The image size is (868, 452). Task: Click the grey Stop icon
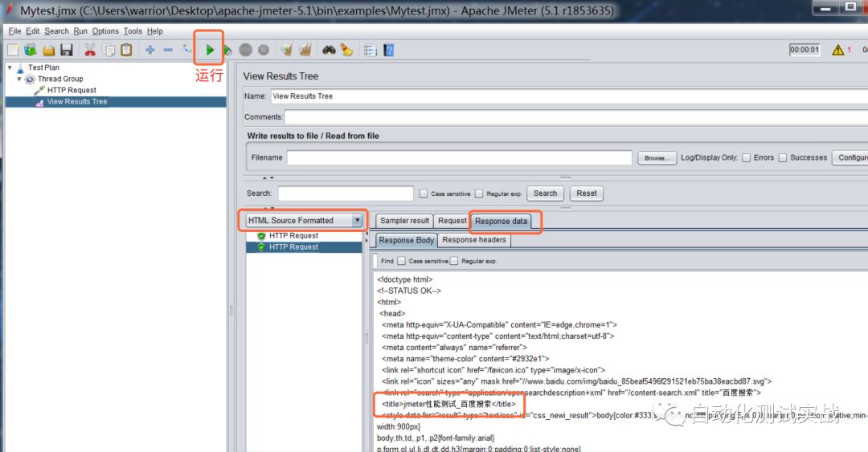coord(246,51)
